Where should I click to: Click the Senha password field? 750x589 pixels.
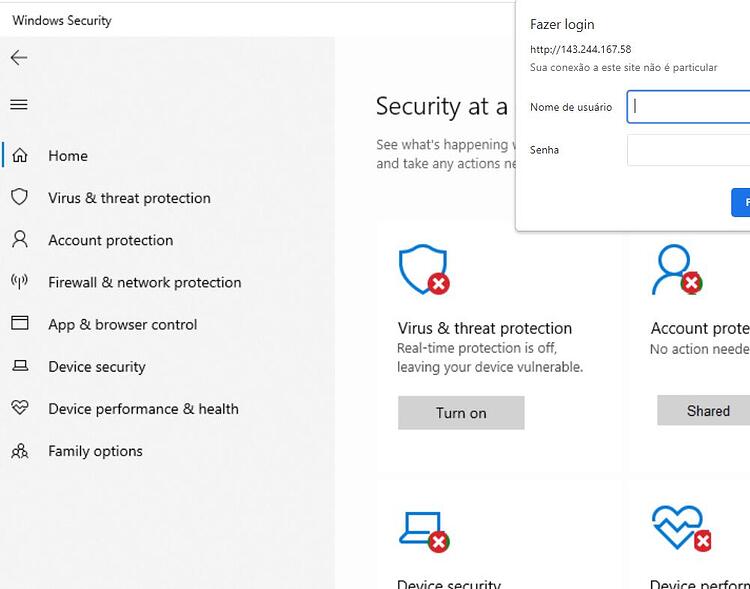(x=688, y=150)
